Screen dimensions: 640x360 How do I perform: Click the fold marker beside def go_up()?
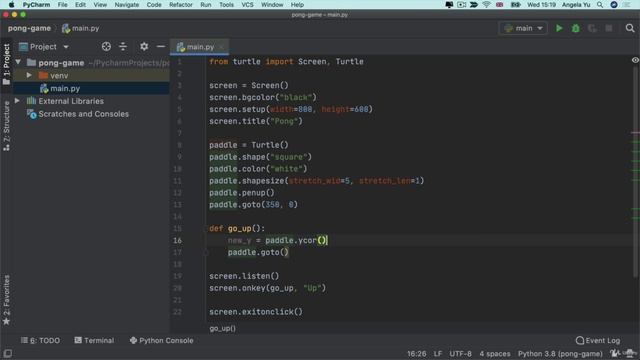click(206, 229)
